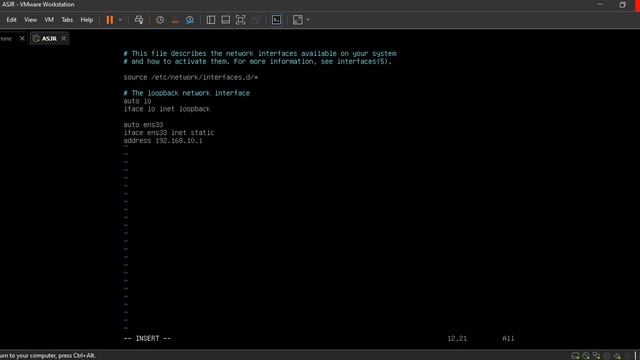Click the 'All' scroll indicator in vim
640x360 pixels.
pos(508,338)
